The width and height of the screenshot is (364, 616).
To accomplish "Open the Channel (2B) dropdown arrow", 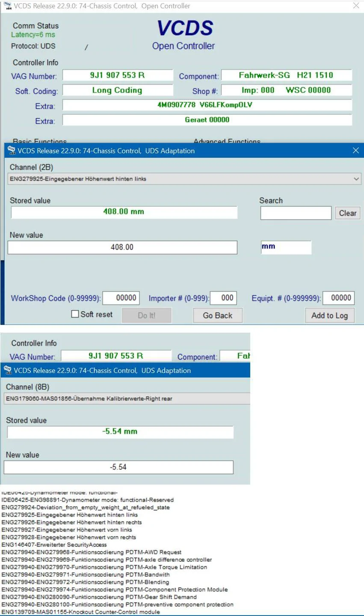I will coord(356,179).
